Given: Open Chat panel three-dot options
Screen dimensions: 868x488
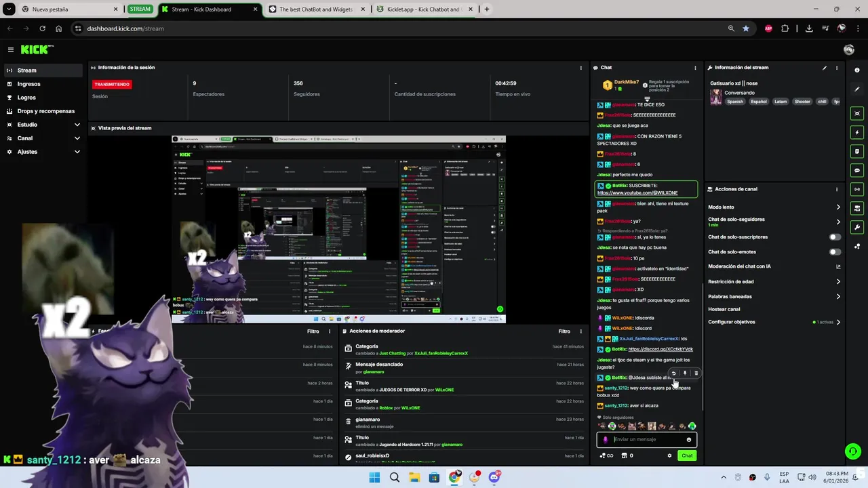Looking at the screenshot, I should pyautogui.click(x=695, y=68).
